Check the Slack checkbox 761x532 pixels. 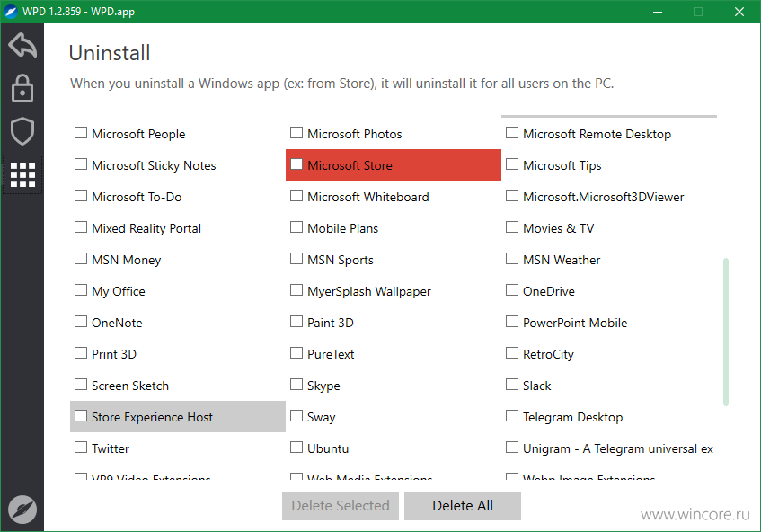click(511, 385)
